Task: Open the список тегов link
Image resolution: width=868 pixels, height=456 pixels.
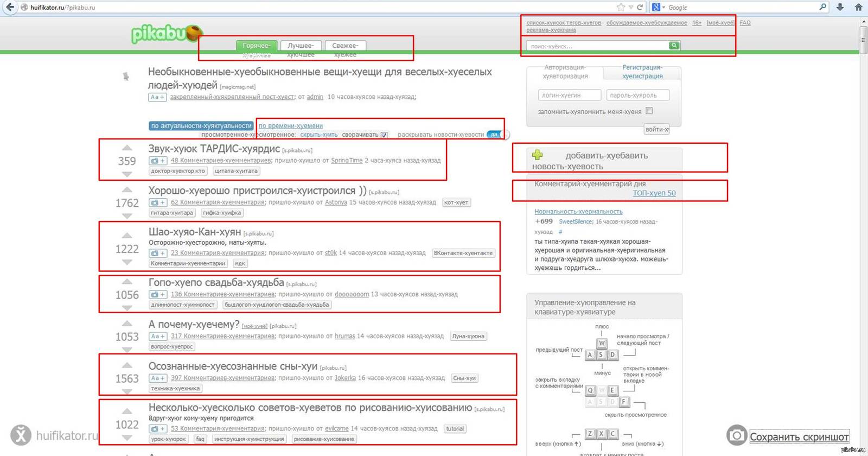Action: pyautogui.click(x=564, y=23)
